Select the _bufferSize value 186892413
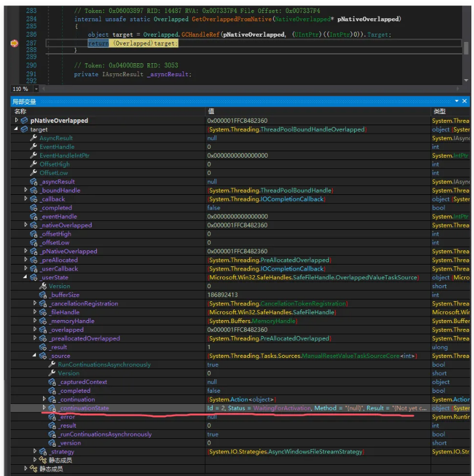The image size is (474, 476). (x=222, y=295)
